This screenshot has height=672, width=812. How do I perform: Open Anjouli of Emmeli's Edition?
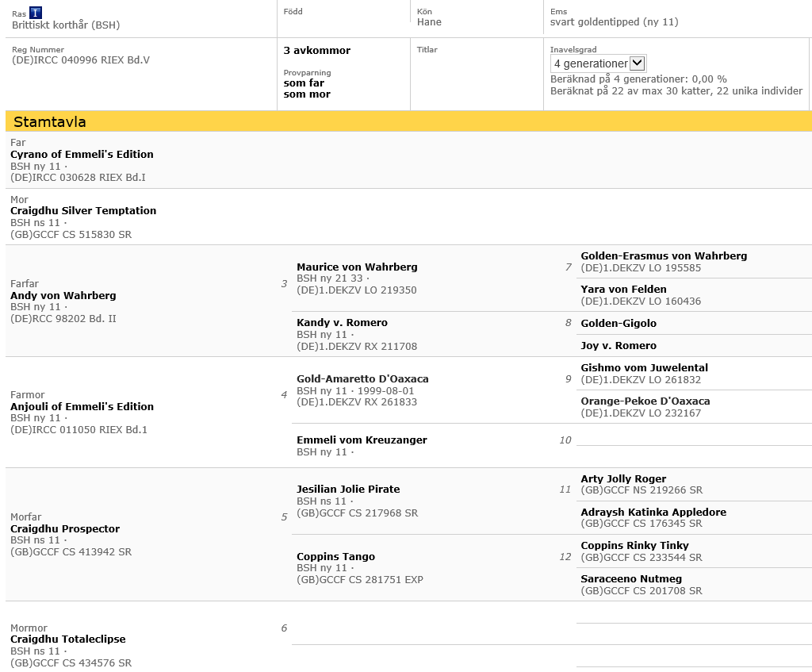pos(82,407)
